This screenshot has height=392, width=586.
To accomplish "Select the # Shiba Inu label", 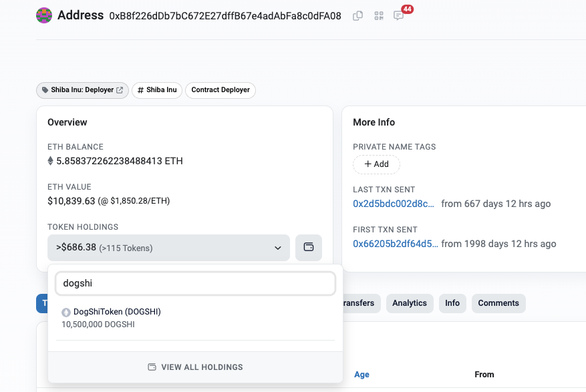I will (x=157, y=90).
